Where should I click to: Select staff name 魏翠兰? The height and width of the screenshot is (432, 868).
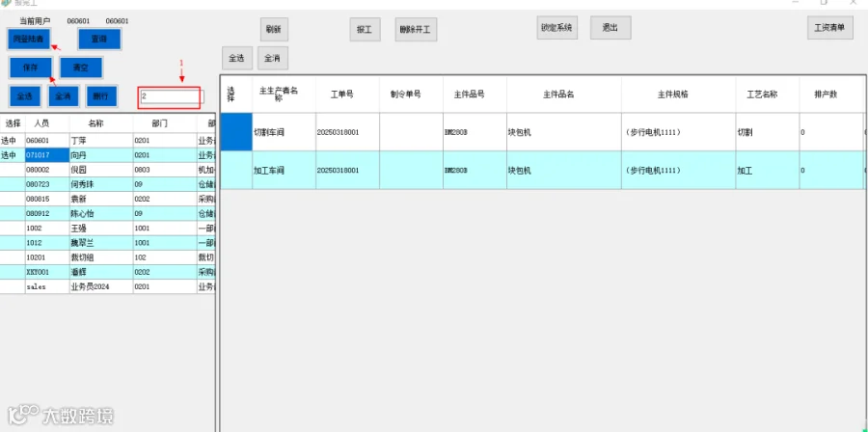click(x=101, y=243)
